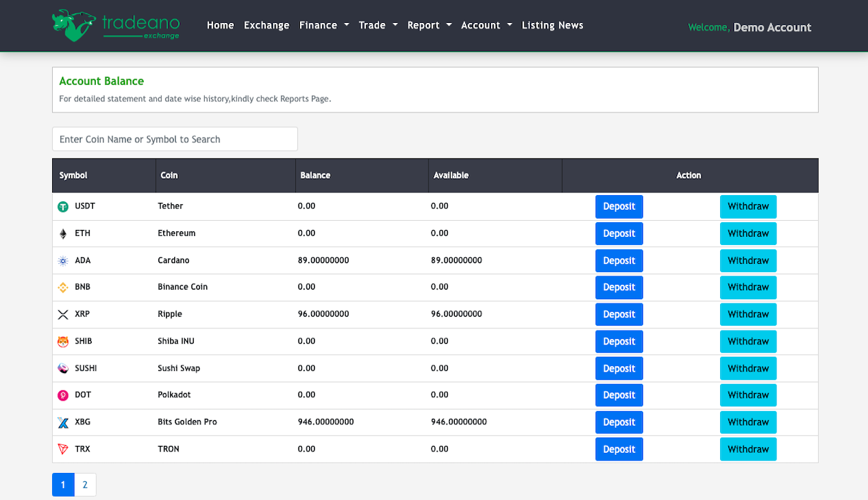868x500 pixels.
Task: Click the ADA Cardano coin icon
Action: 63,260
